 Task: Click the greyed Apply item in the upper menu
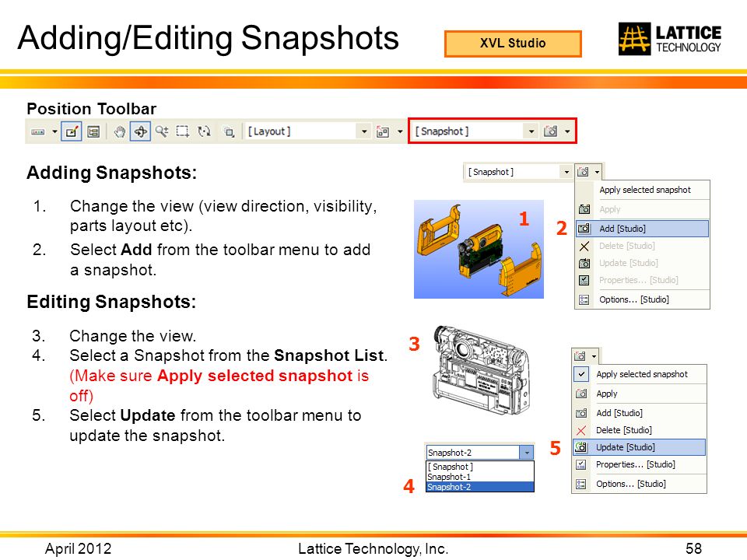tap(610, 209)
